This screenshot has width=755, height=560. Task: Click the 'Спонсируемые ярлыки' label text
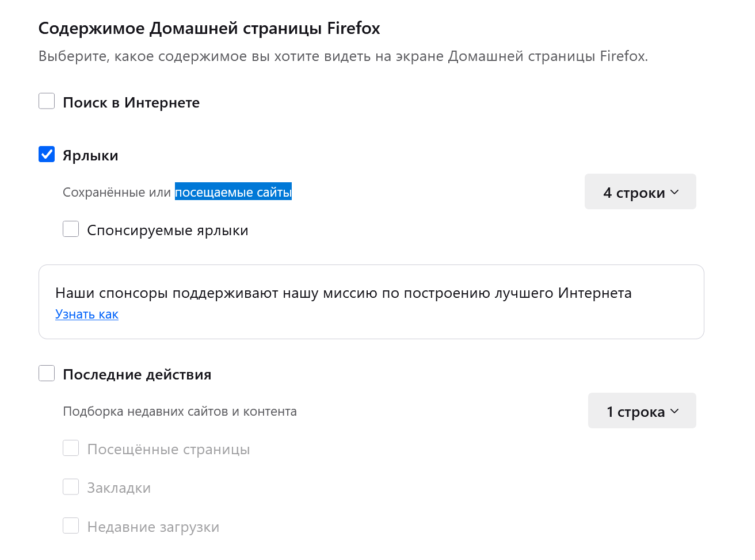[167, 230]
